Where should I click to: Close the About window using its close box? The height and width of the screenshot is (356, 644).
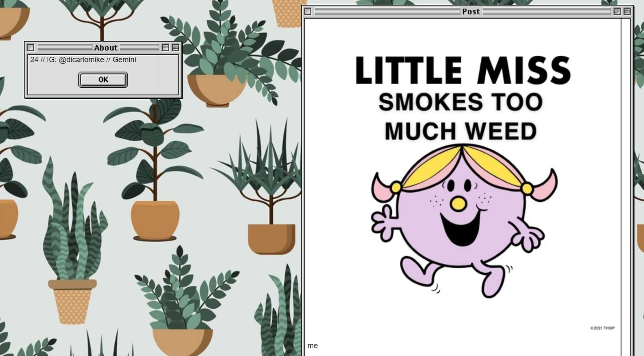click(x=31, y=48)
